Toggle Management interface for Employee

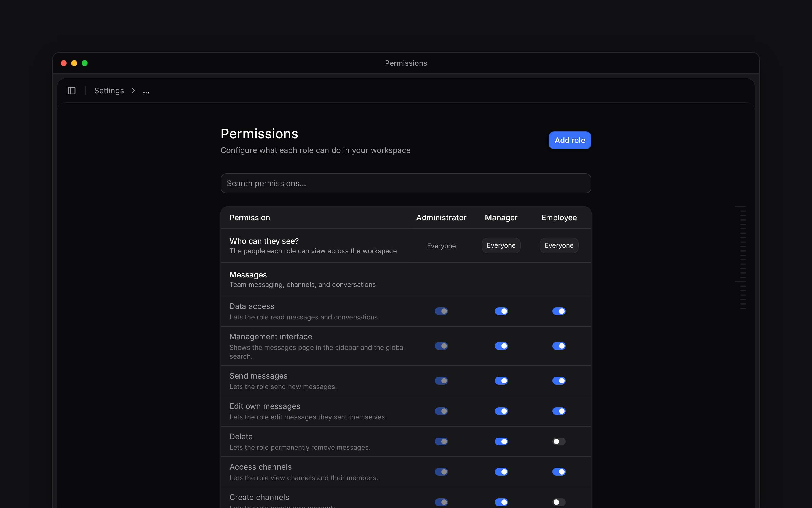tap(559, 346)
